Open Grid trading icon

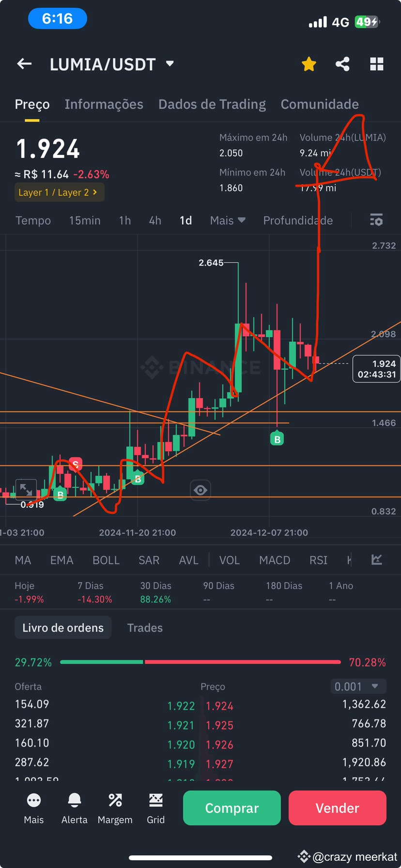[156, 808]
